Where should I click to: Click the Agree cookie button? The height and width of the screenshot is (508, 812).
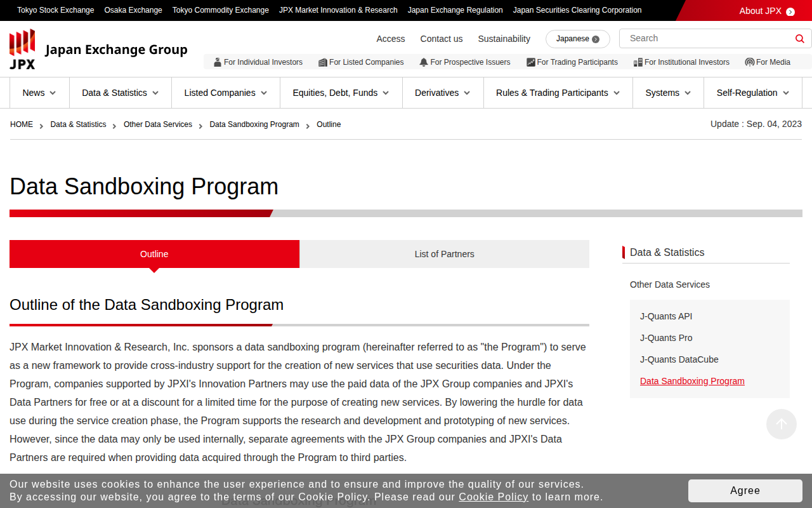pyautogui.click(x=745, y=491)
